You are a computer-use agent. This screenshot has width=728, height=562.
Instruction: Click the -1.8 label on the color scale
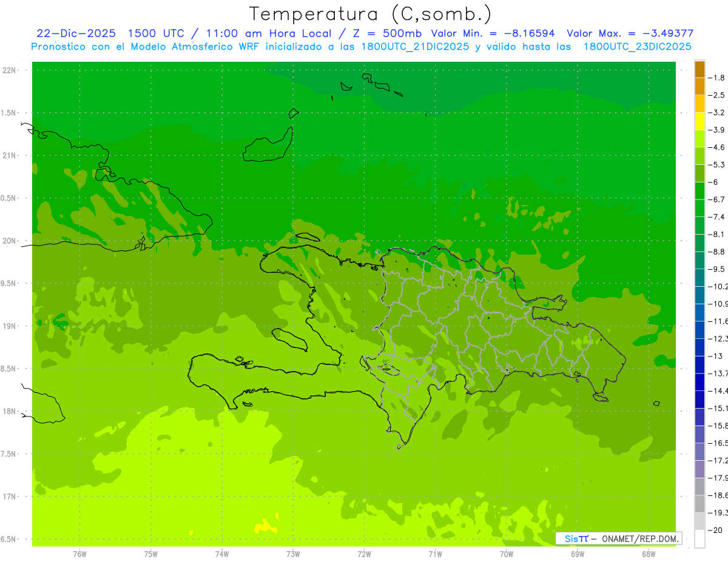[x=716, y=78]
